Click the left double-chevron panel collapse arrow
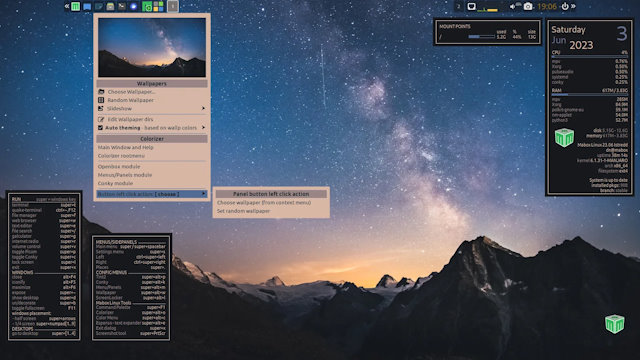Image resolution: width=640 pixels, height=360 pixels. point(67,6)
